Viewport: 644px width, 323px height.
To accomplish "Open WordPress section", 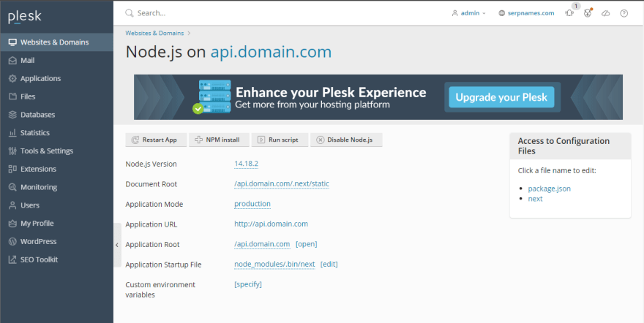I will [56, 241].
